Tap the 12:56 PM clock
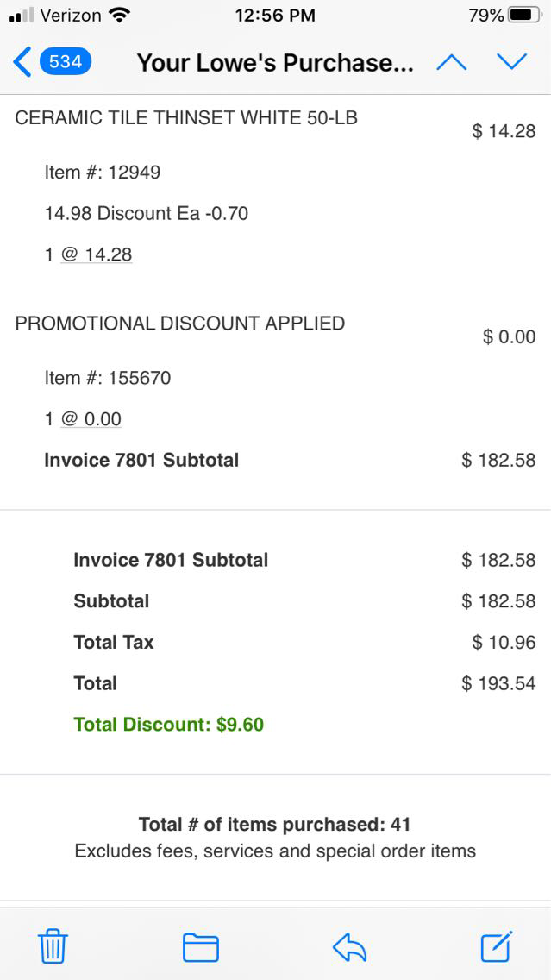The image size is (551, 980). point(275,16)
